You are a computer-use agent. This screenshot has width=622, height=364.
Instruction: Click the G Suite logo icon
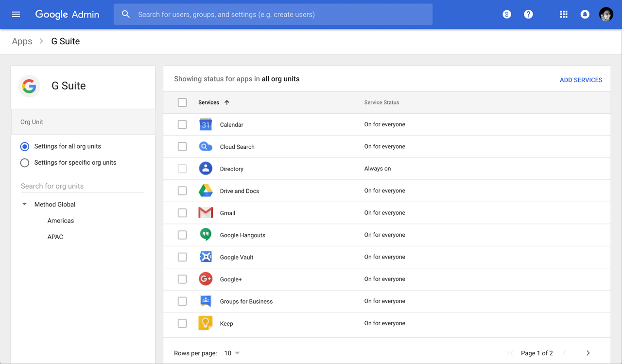29,86
